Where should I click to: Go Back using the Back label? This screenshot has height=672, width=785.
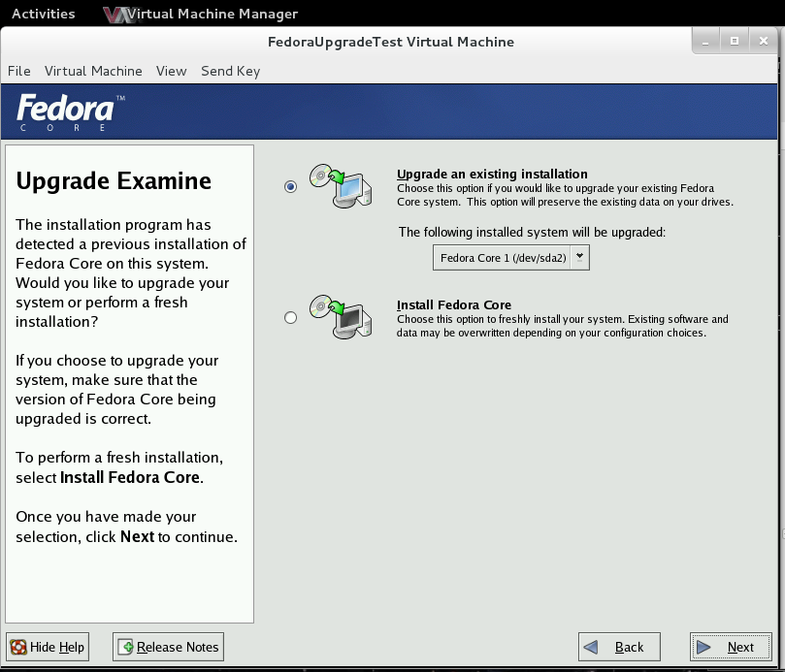629,647
